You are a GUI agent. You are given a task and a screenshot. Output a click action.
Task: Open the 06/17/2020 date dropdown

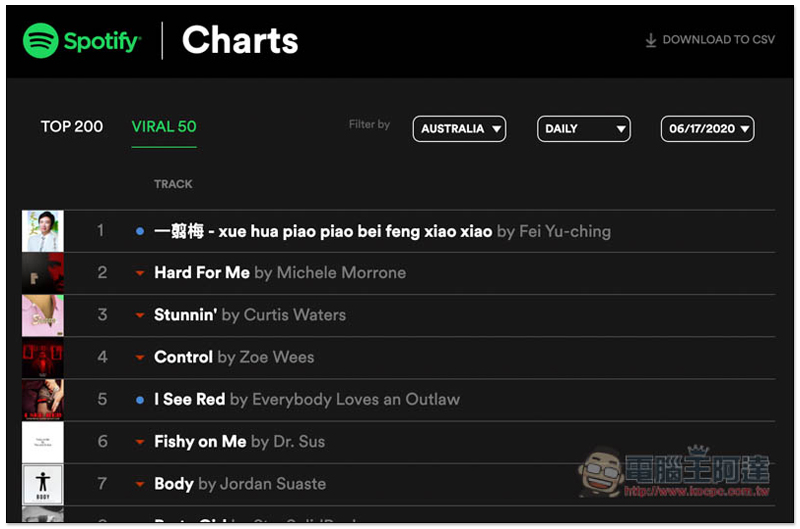[708, 129]
